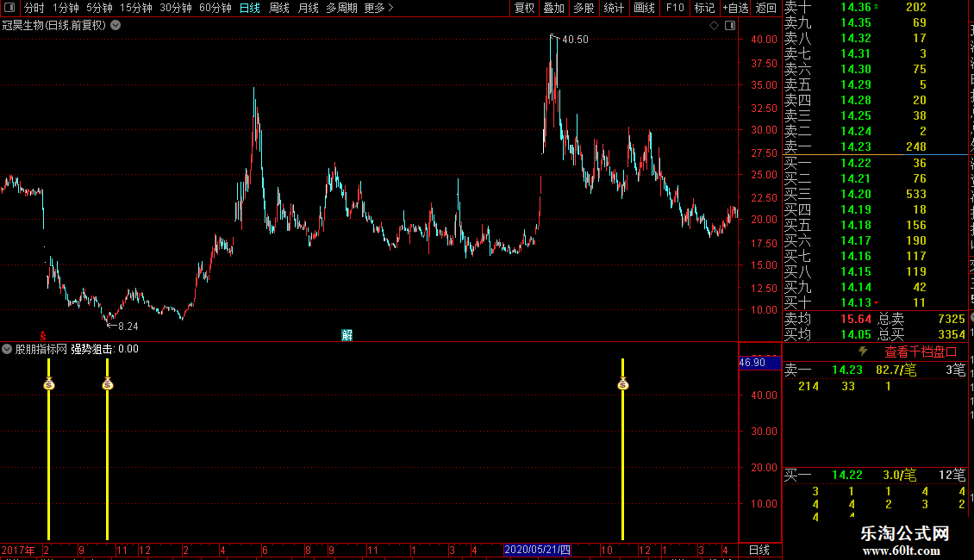Click the 8.24 low price label

click(128, 327)
